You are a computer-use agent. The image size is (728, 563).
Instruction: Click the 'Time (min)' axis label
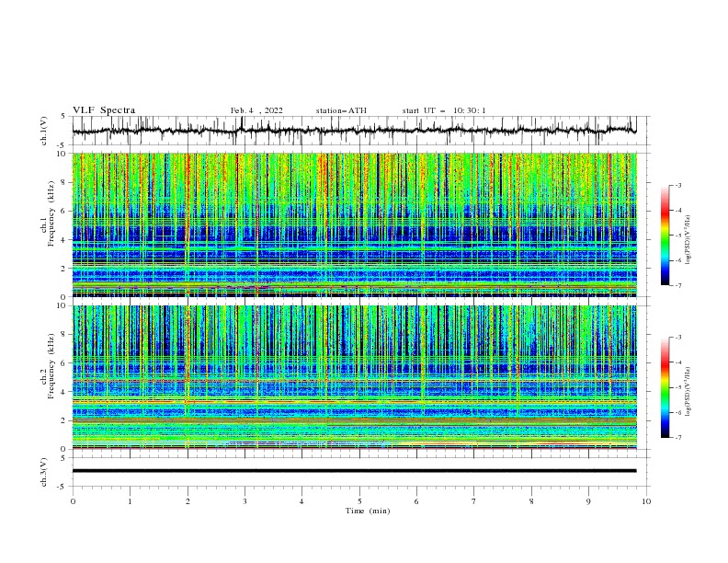tap(368, 511)
